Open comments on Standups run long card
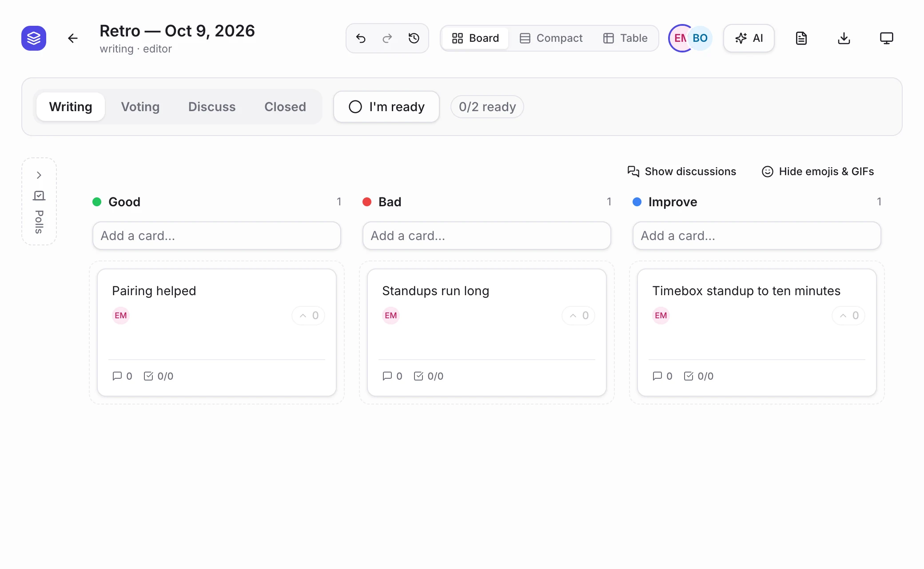This screenshot has height=569, width=924. (393, 376)
